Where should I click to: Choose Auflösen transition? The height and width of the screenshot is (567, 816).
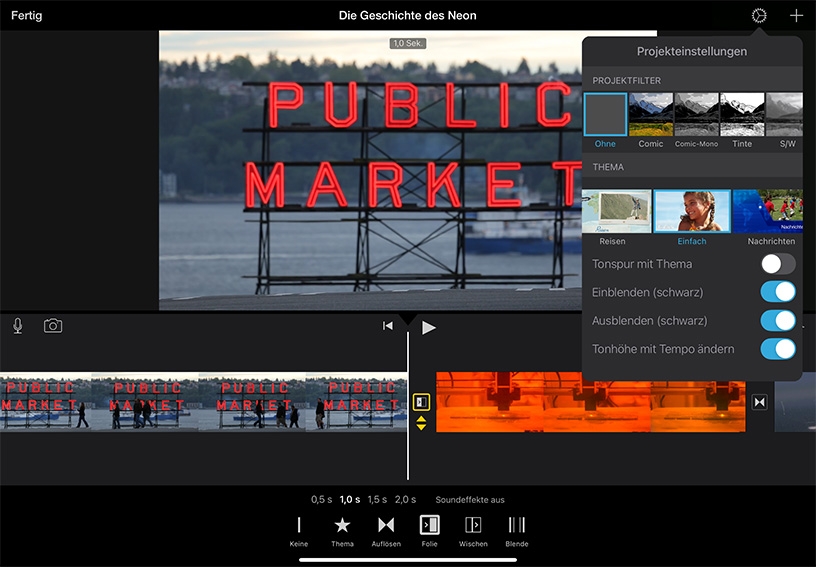pos(386,532)
